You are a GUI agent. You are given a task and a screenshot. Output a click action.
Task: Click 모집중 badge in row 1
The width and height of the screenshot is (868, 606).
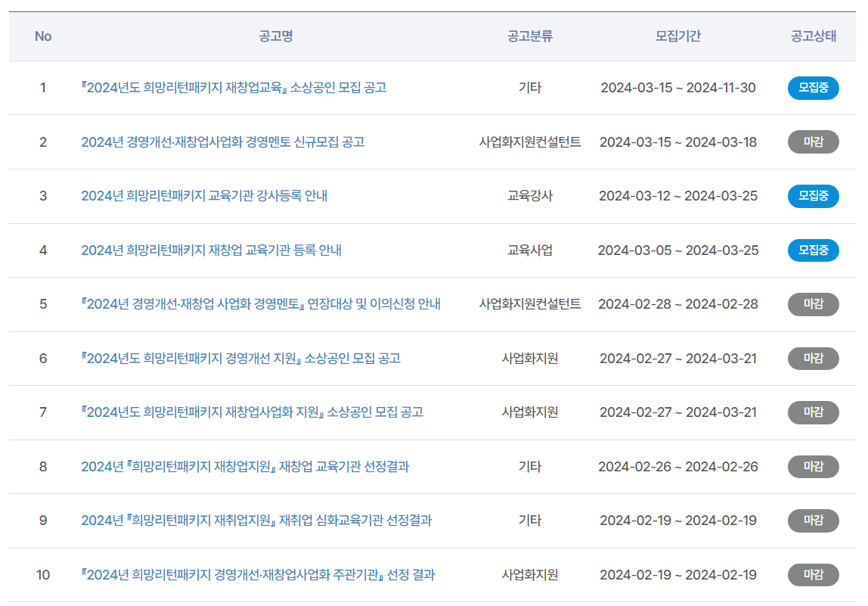coord(814,88)
